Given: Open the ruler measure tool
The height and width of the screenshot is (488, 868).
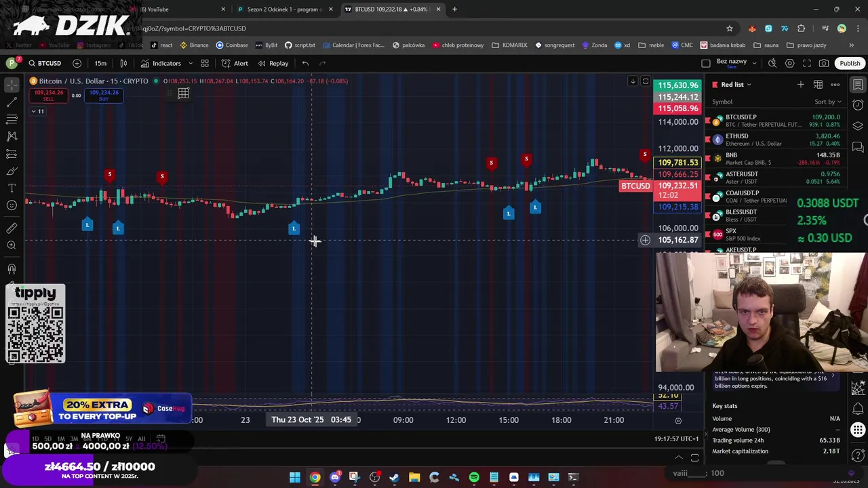Looking at the screenshot, I should coord(12,228).
